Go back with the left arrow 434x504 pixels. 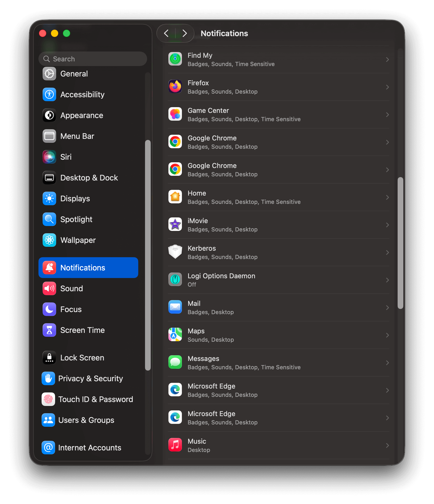(x=166, y=33)
